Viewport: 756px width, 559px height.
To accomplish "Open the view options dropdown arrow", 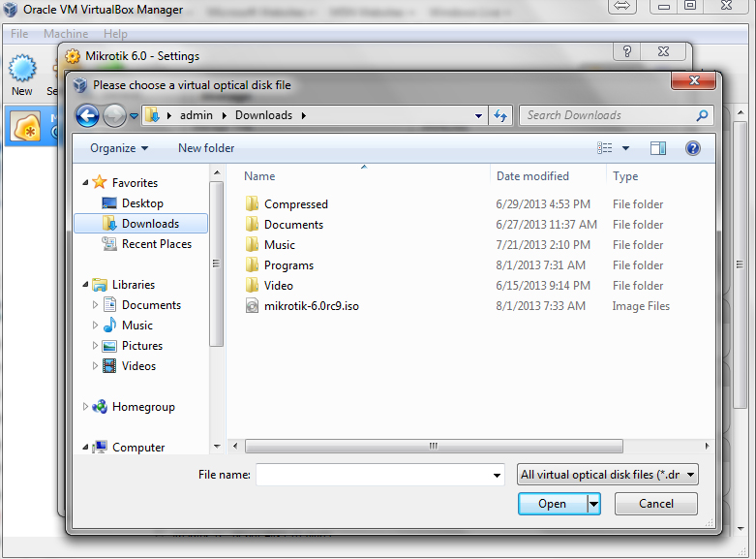I will tap(625, 148).
